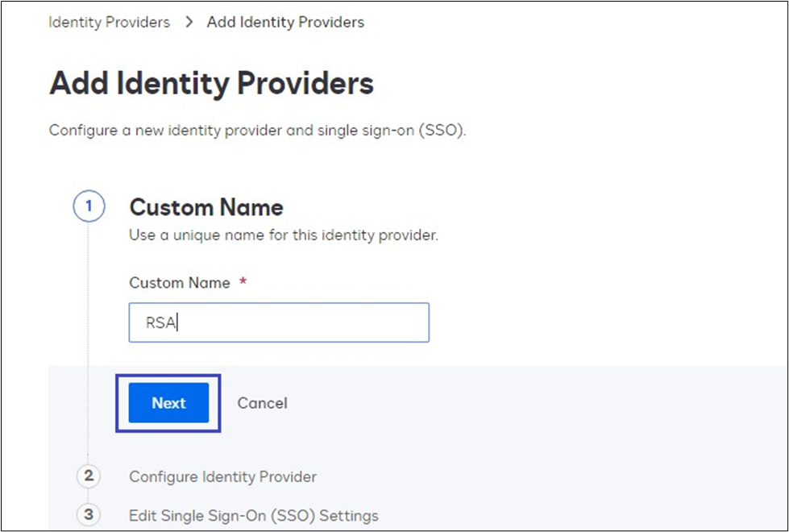Click the step 1 circle icon
The width and height of the screenshot is (789, 532).
[x=89, y=208]
